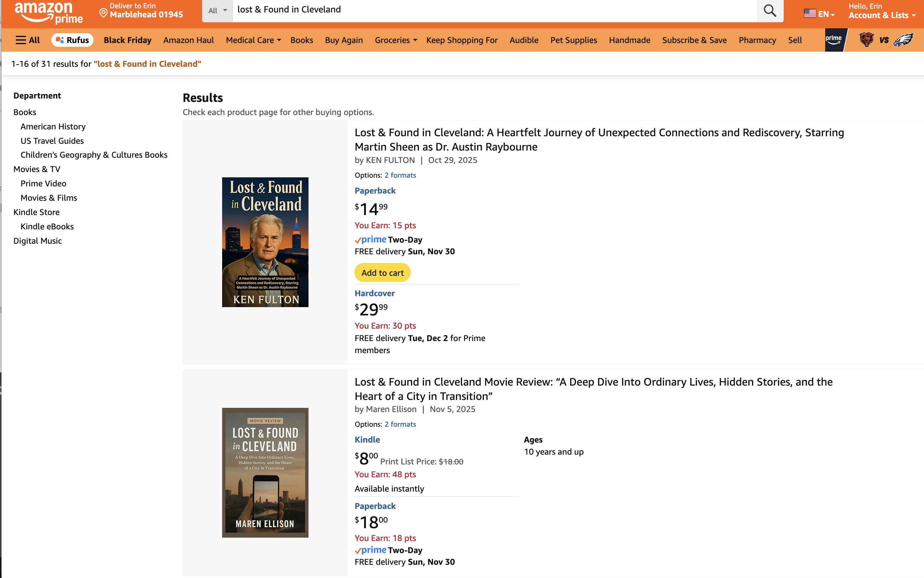Open the Hardcover format link
The width and height of the screenshot is (924, 578).
pyautogui.click(x=375, y=293)
